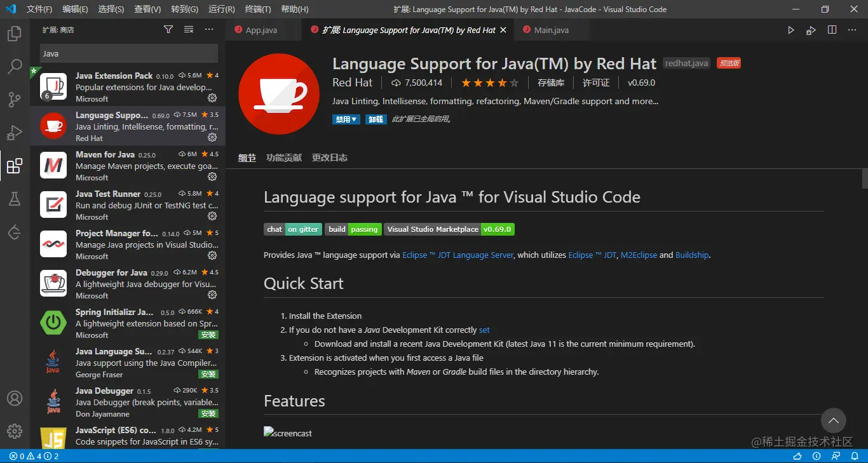The width and height of the screenshot is (868, 463).
Task: Open the editor more actions ... menu
Action: [x=853, y=29]
